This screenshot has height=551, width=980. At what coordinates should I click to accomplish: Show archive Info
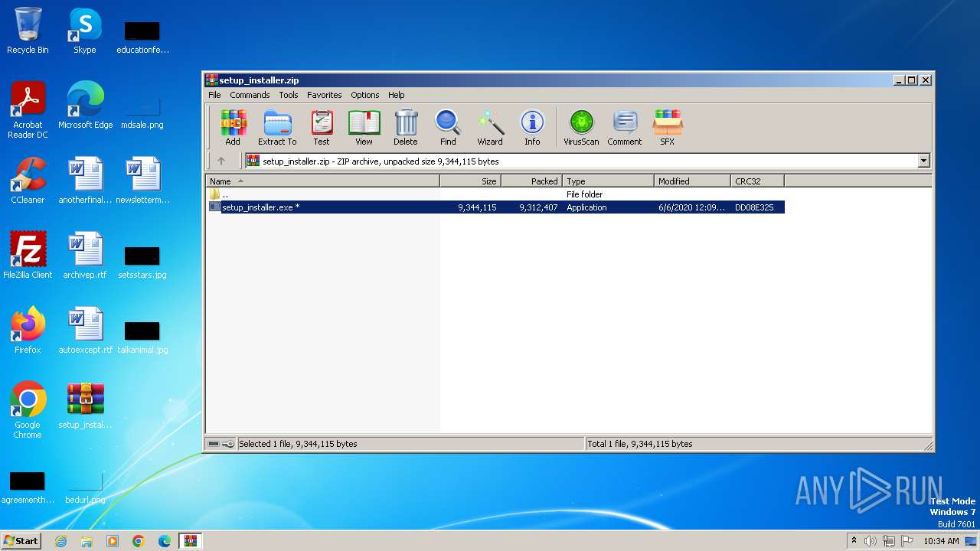pyautogui.click(x=532, y=128)
